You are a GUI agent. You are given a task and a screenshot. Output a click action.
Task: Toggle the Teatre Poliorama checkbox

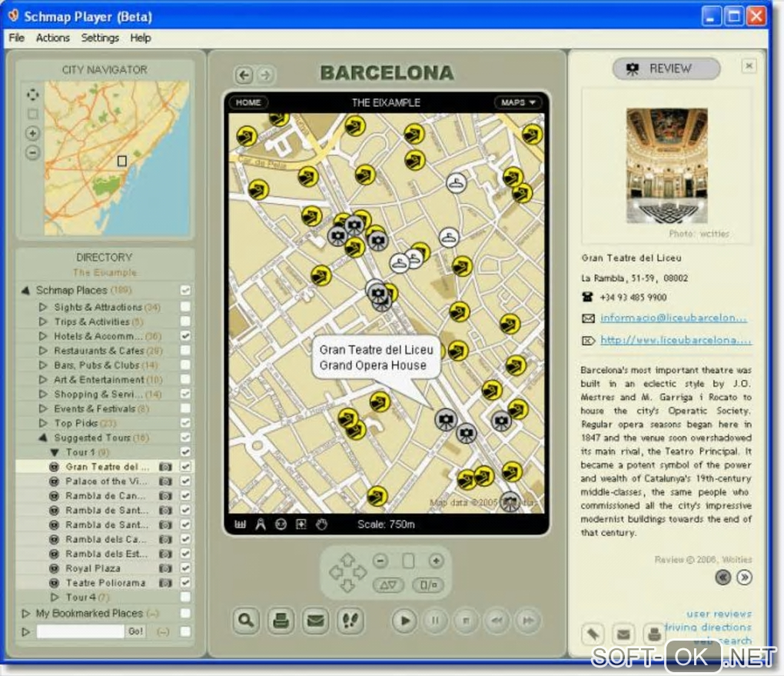[185, 583]
